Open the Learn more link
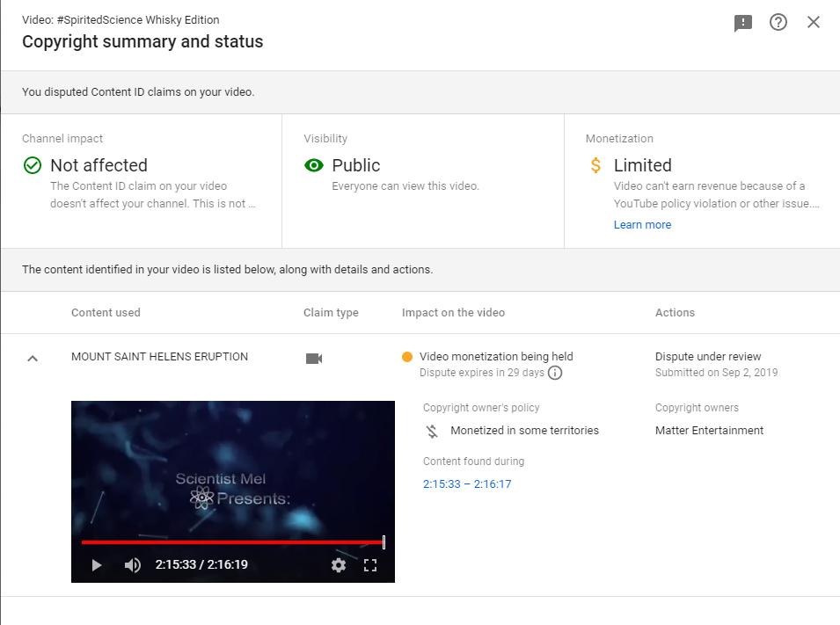 point(642,224)
